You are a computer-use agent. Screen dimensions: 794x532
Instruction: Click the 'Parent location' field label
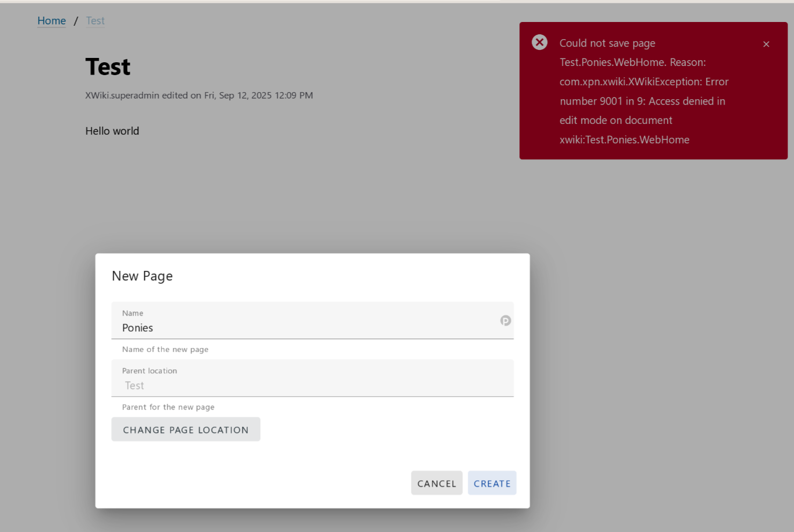tap(149, 371)
